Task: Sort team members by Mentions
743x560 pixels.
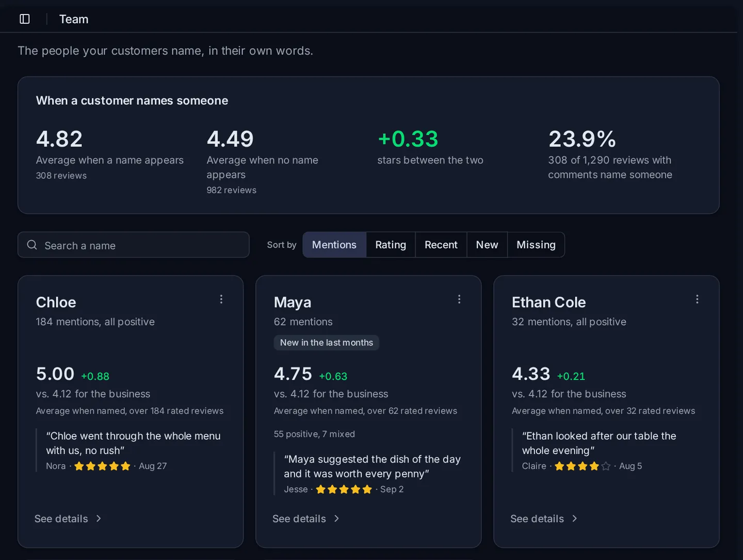Action: [334, 245]
